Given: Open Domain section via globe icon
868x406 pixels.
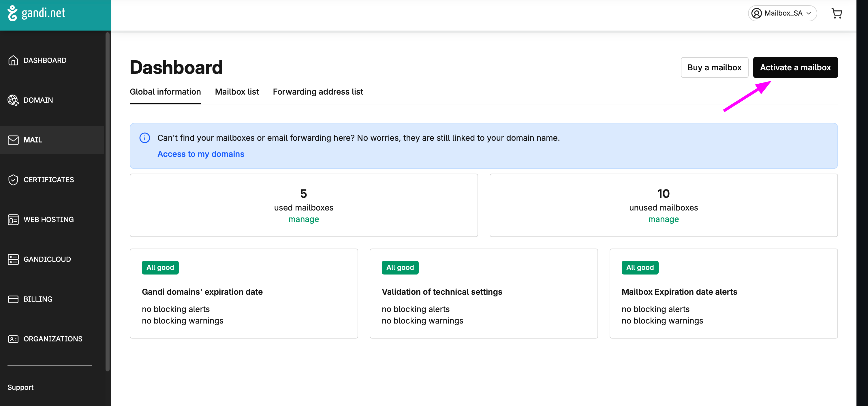Looking at the screenshot, I should click(x=13, y=100).
